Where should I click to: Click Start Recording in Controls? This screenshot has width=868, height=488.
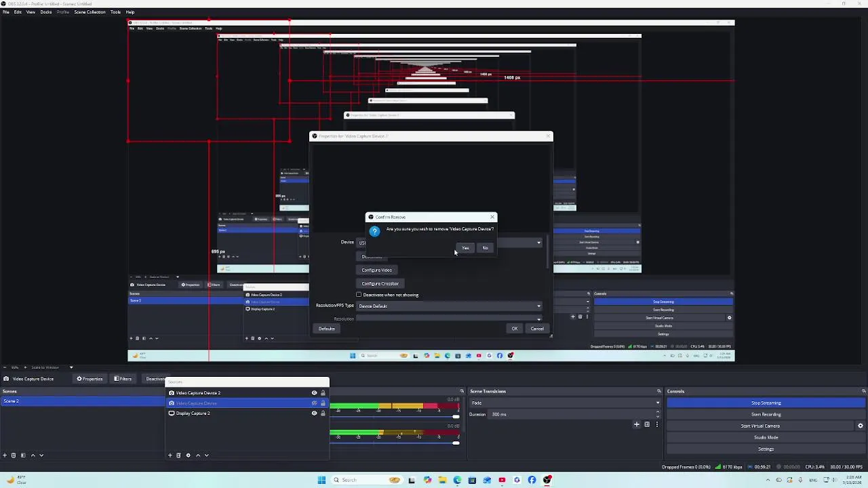pyautogui.click(x=766, y=414)
